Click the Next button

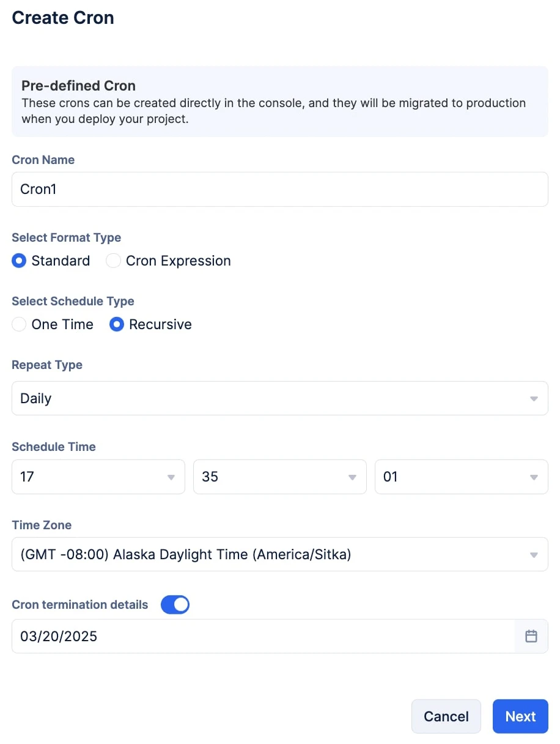520,716
